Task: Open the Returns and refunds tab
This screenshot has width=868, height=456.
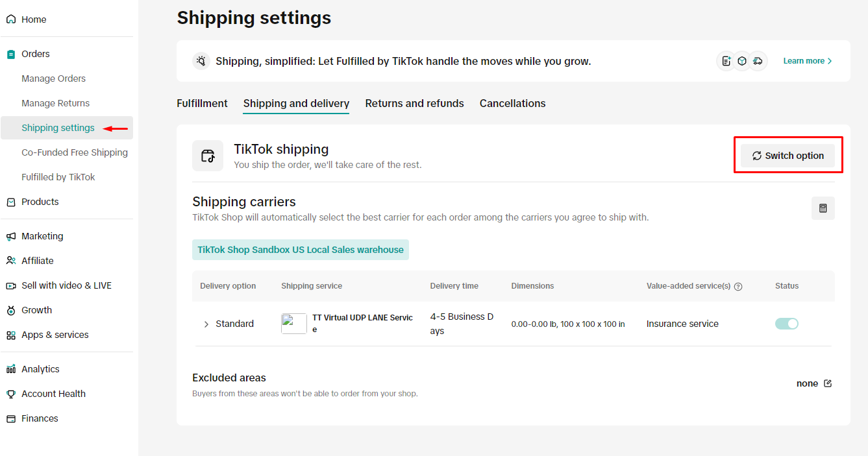Action: [x=414, y=103]
